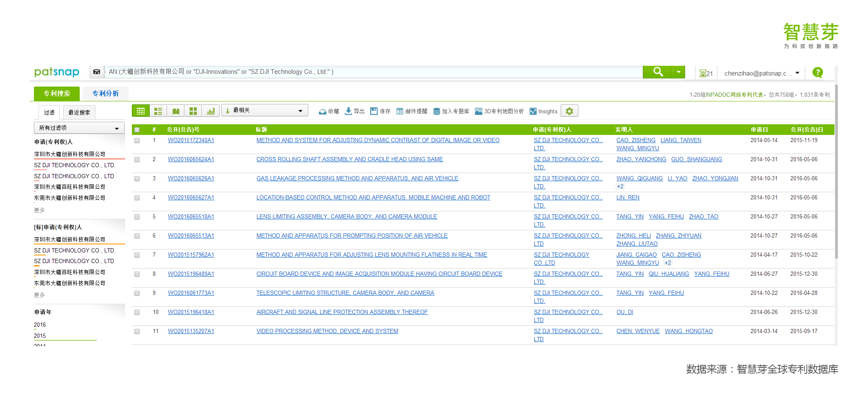Open patent number WO2015196418A1

pyautogui.click(x=191, y=312)
